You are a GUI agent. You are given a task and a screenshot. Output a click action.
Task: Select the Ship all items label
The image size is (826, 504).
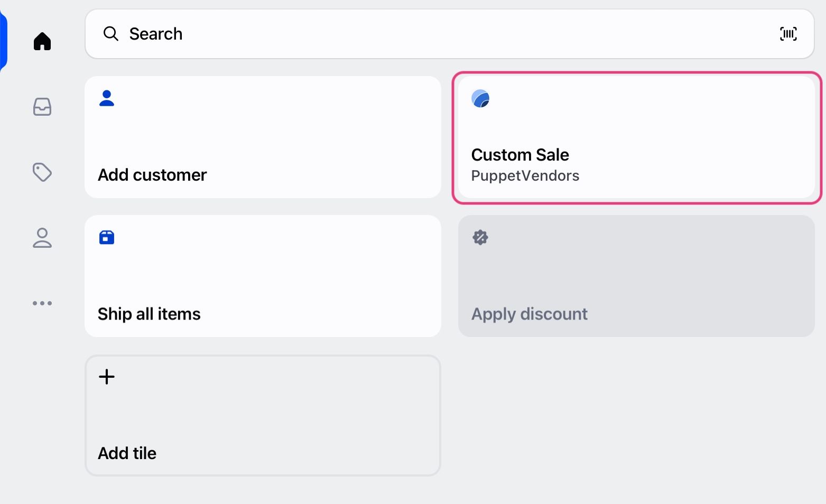tap(149, 314)
